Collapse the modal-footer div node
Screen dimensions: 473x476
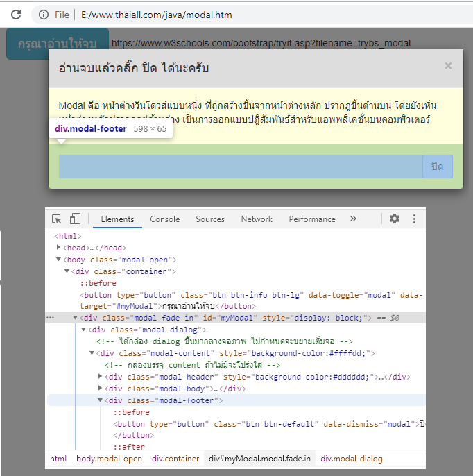(101, 400)
